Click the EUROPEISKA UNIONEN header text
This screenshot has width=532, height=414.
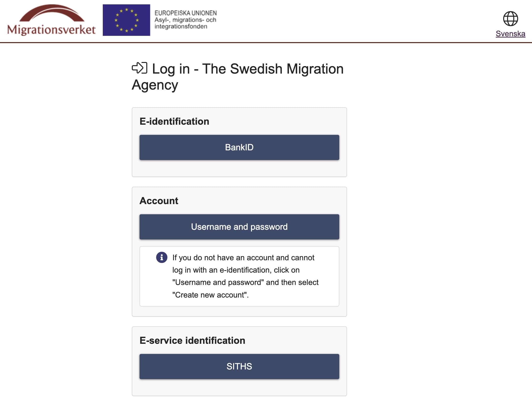185,13
